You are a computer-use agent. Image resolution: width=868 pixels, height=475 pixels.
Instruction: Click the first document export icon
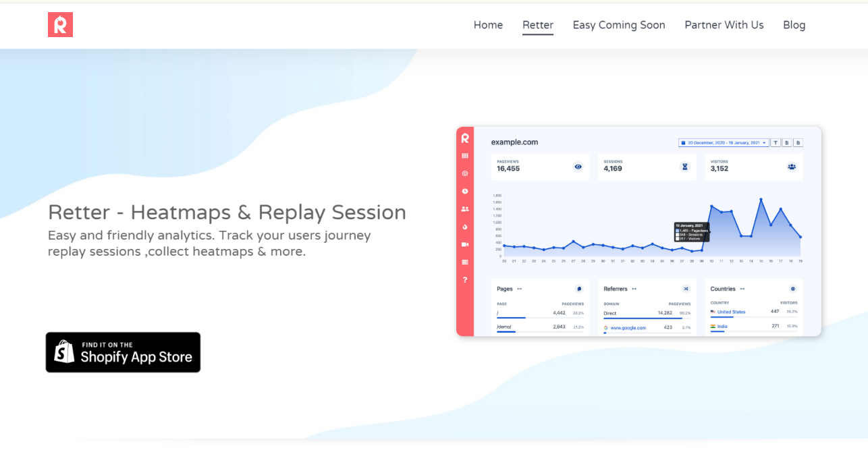(787, 143)
